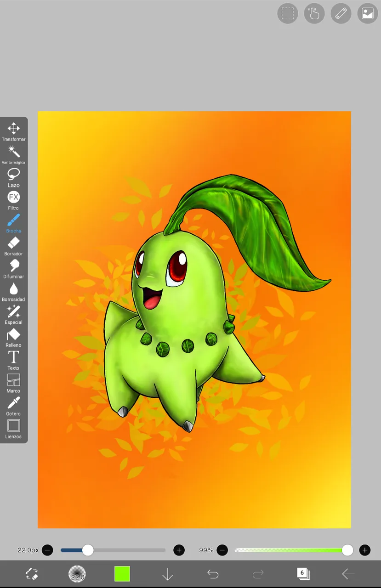The image size is (381, 588).
Task: Decrease brush size with minus button
Action: coord(47,550)
